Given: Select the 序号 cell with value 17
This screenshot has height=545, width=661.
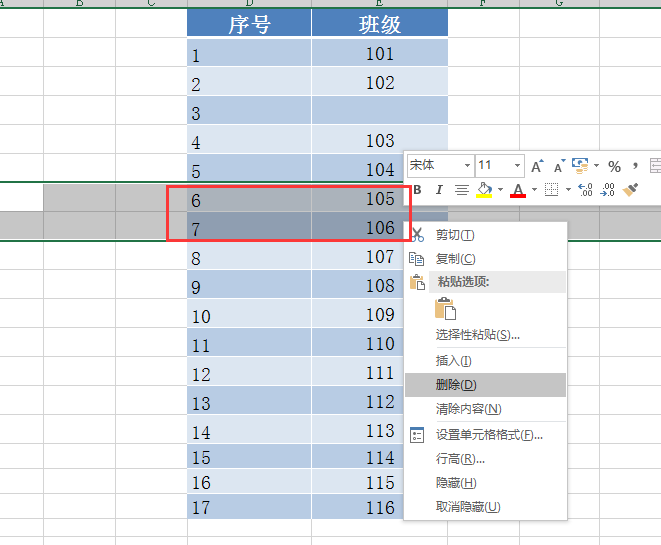Looking at the screenshot, I should click(x=249, y=506).
